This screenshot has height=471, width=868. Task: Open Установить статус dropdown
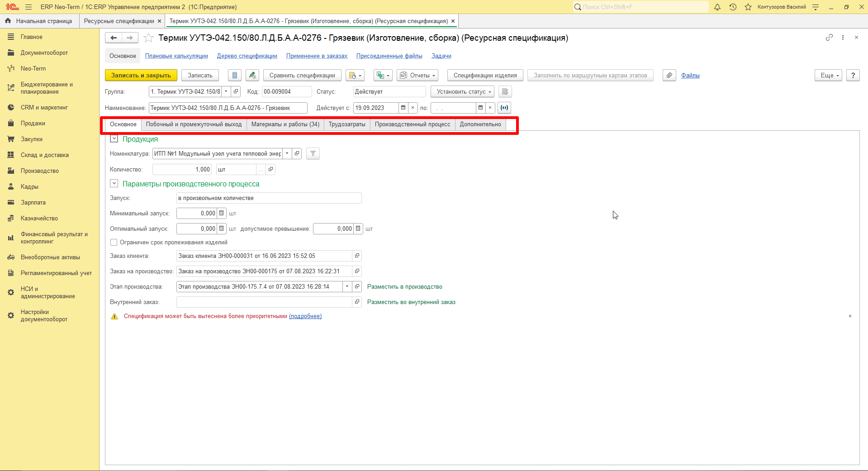point(462,92)
